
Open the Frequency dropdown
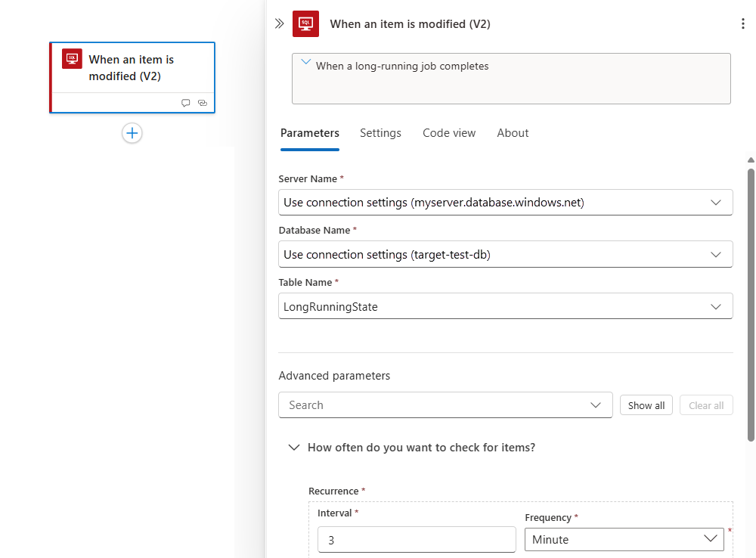coord(709,539)
